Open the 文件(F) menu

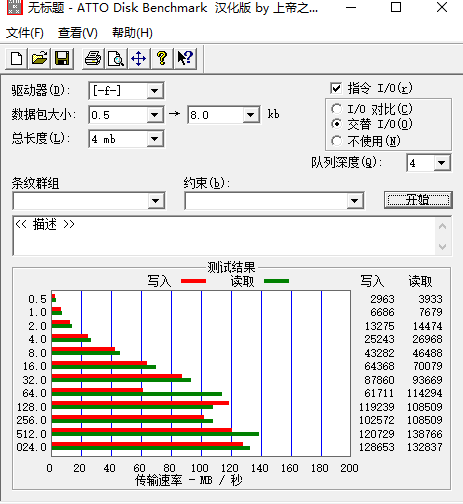pyautogui.click(x=25, y=33)
